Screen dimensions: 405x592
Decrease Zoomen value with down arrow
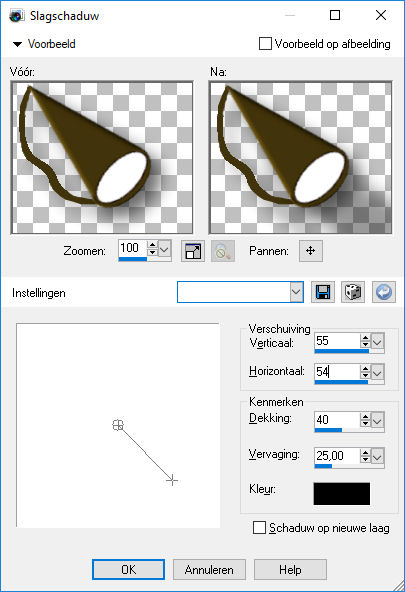(152, 252)
